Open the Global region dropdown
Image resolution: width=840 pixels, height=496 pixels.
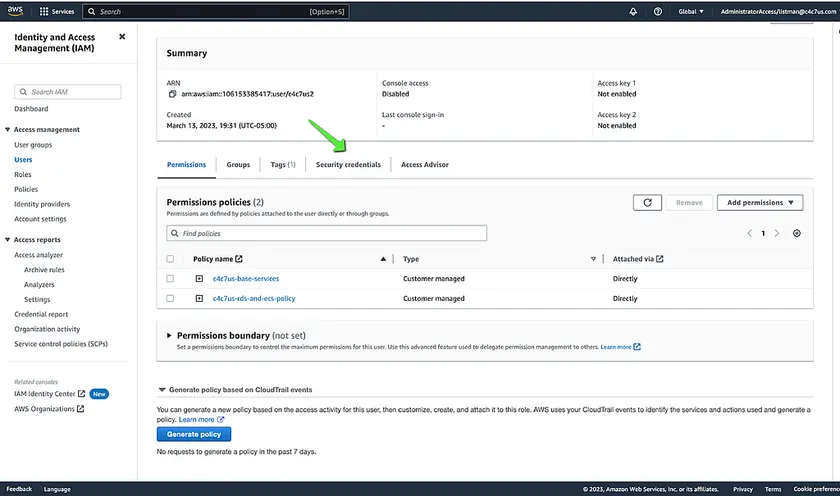tap(691, 11)
